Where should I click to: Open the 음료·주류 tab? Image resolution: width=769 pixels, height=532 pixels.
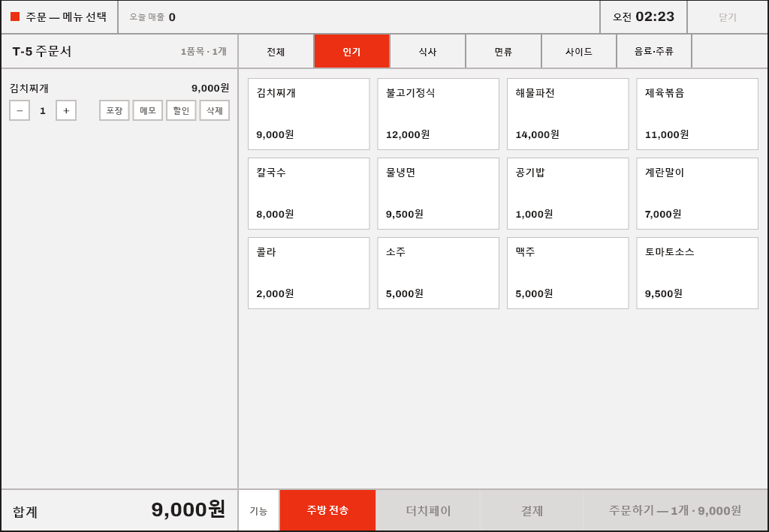654,52
